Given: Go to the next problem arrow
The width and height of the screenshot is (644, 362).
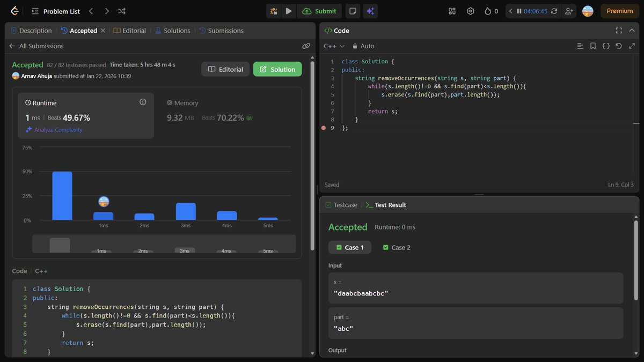Looking at the screenshot, I should pos(107,11).
